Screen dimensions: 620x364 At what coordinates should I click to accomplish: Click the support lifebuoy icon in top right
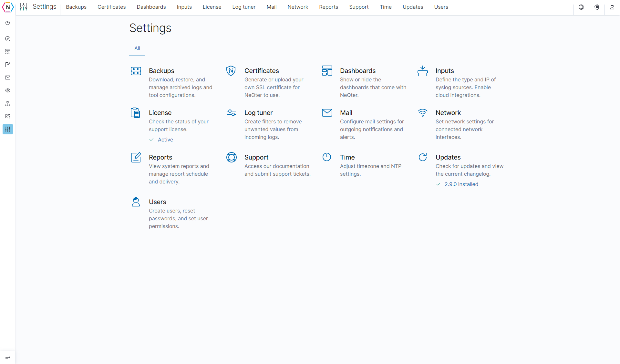pos(581,7)
